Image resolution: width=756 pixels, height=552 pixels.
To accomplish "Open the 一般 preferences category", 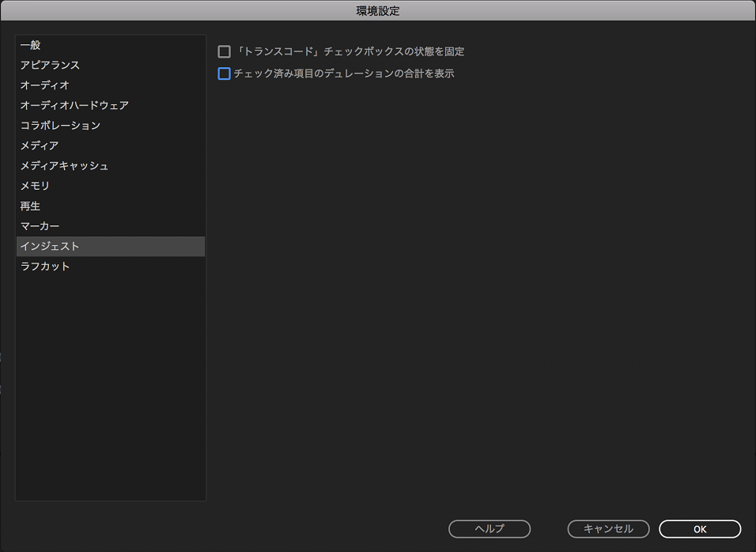I will pyautogui.click(x=31, y=45).
